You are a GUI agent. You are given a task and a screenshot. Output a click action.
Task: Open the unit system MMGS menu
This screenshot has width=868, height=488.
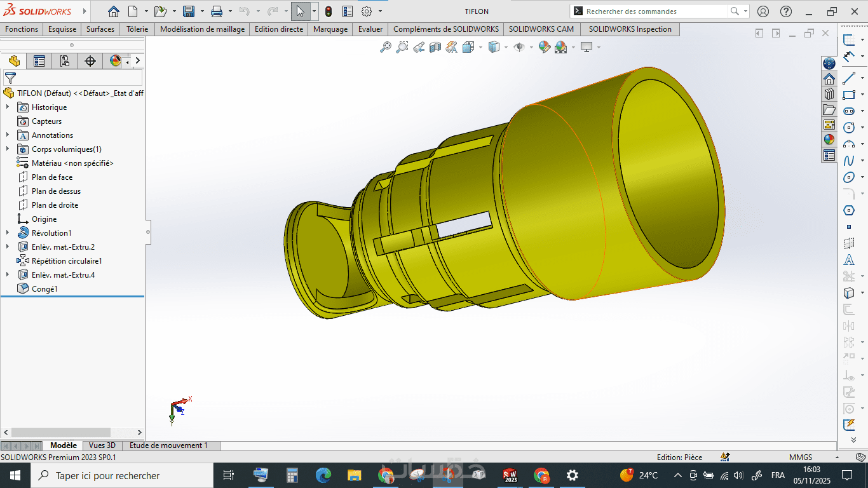click(801, 457)
